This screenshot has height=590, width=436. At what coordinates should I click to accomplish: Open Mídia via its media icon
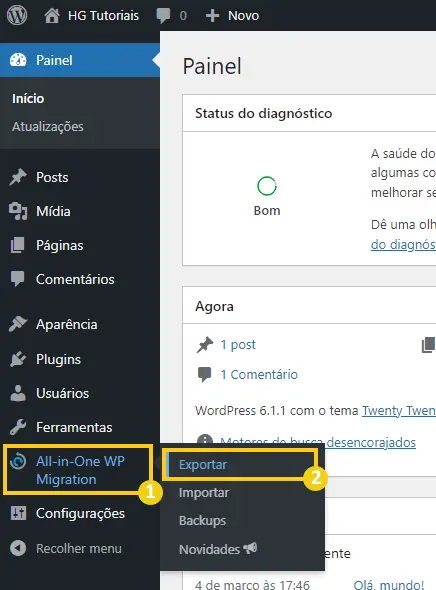pyautogui.click(x=18, y=211)
